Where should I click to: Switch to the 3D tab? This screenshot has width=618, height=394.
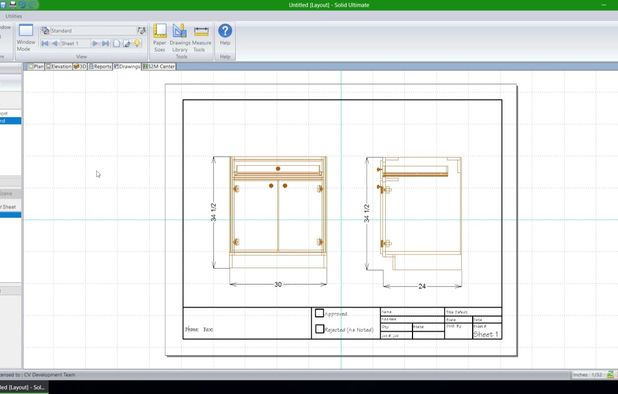[80, 67]
